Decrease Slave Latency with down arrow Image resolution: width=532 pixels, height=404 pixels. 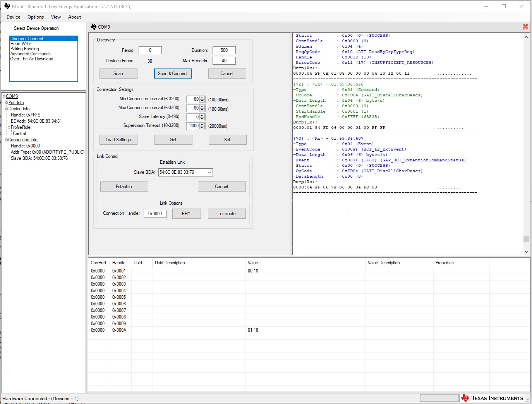click(x=202, y=119)
